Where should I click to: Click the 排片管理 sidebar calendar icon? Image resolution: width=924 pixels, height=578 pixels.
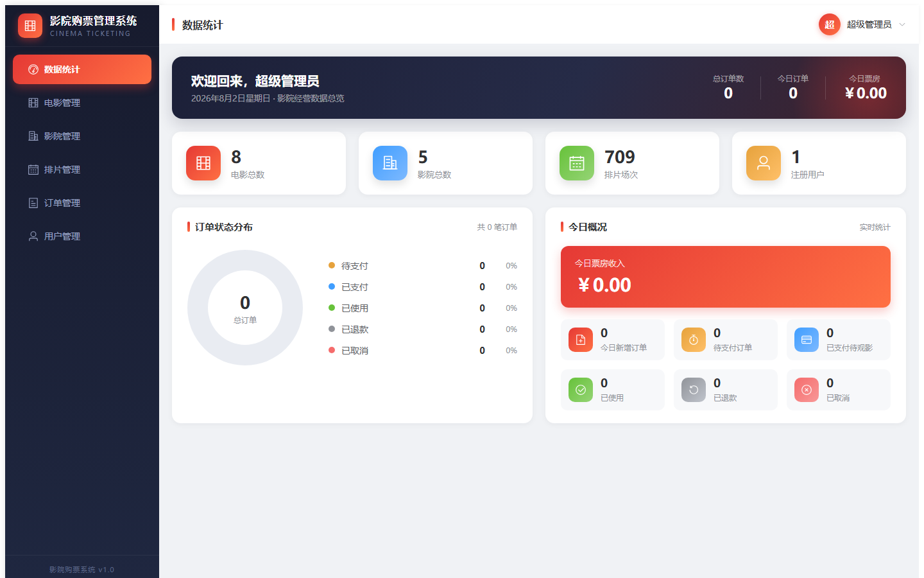[33, 170]
